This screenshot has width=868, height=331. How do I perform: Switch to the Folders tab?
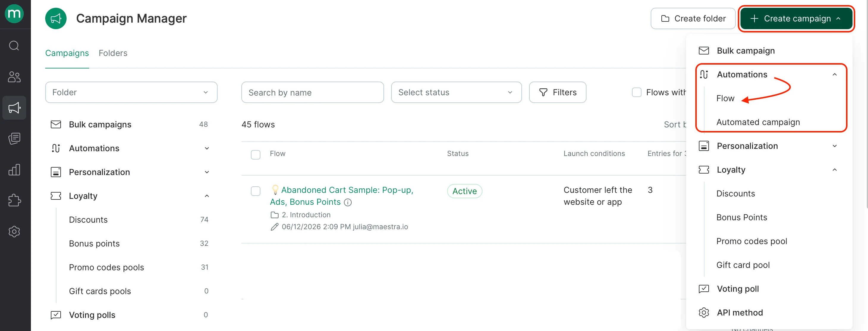coord(113,53)
